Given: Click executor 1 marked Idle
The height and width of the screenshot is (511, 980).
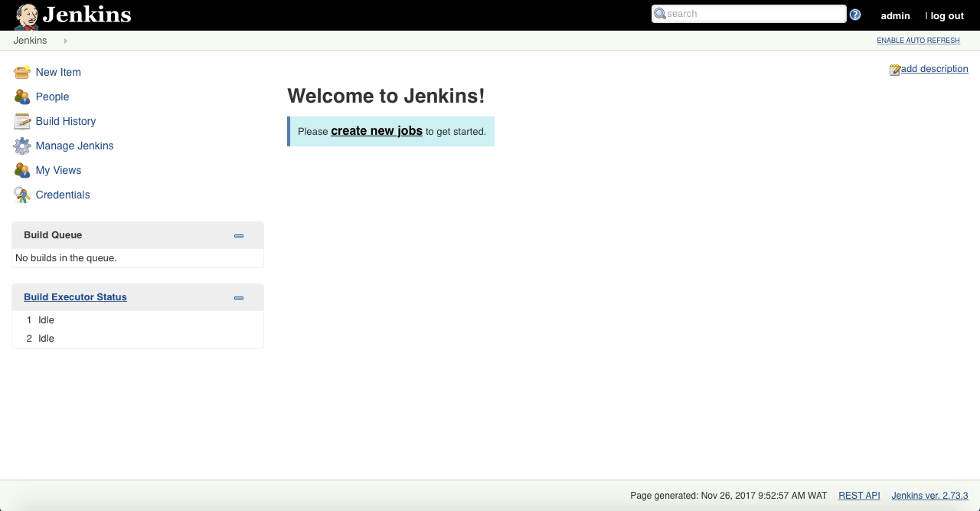Looking at the screenshot, I should 46,319.
